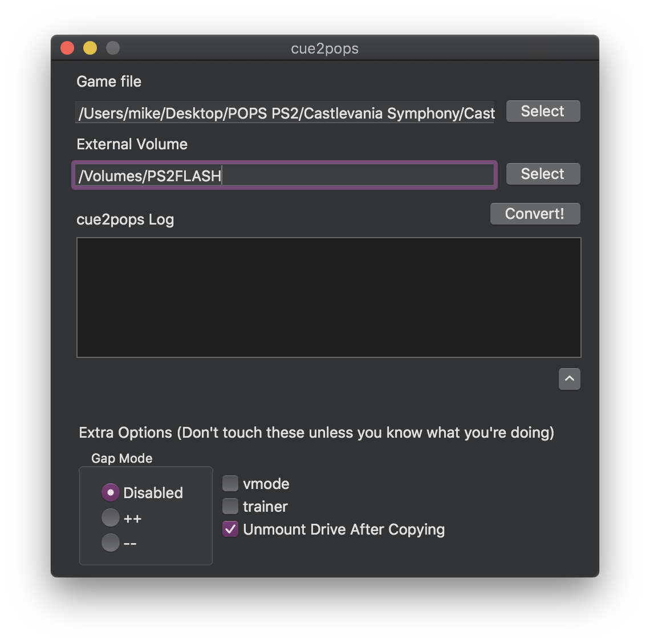Viewport: 650px width, 644px height.
Task: Click the Extra Options warning label
Action: 316,433
